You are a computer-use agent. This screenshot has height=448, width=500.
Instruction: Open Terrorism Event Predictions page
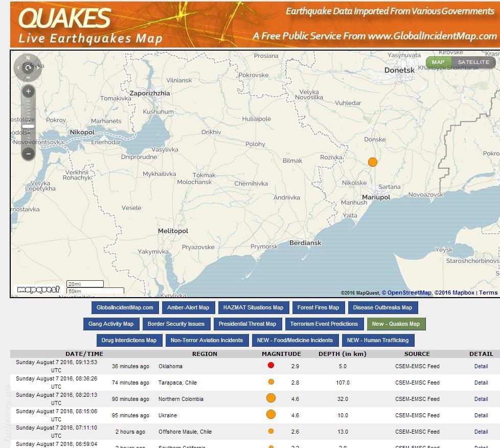pos(324,324)
